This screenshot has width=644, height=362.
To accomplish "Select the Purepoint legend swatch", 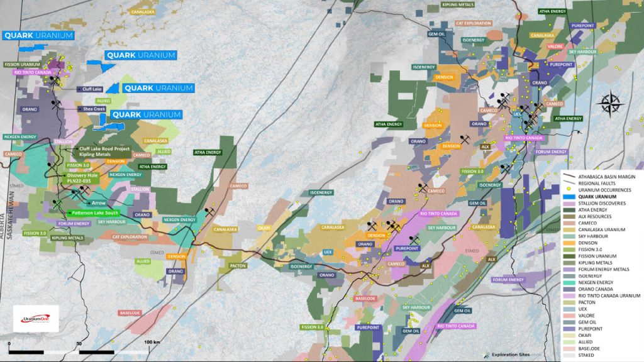I will tap(569, 329).
